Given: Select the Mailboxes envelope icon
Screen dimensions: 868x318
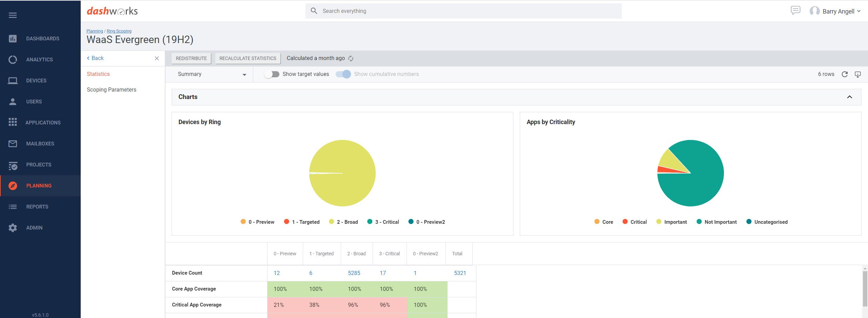Looking at the screenshot, I should click(13, 143).
